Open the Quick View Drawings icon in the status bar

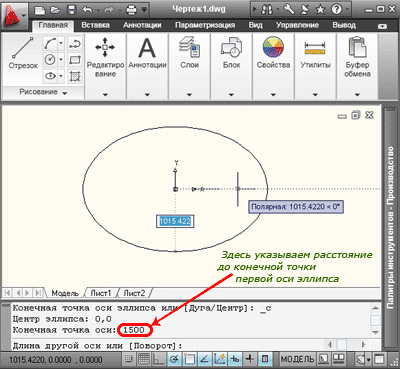coord(339,359)
